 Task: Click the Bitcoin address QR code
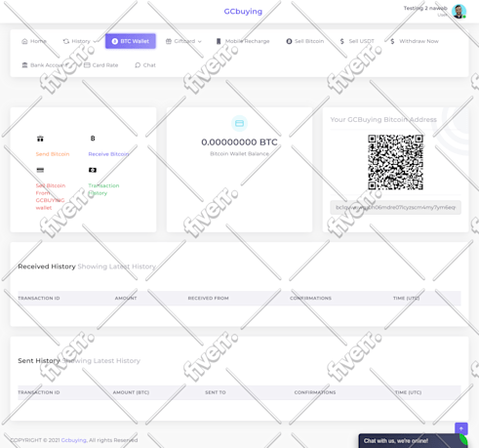coord(395,162)
